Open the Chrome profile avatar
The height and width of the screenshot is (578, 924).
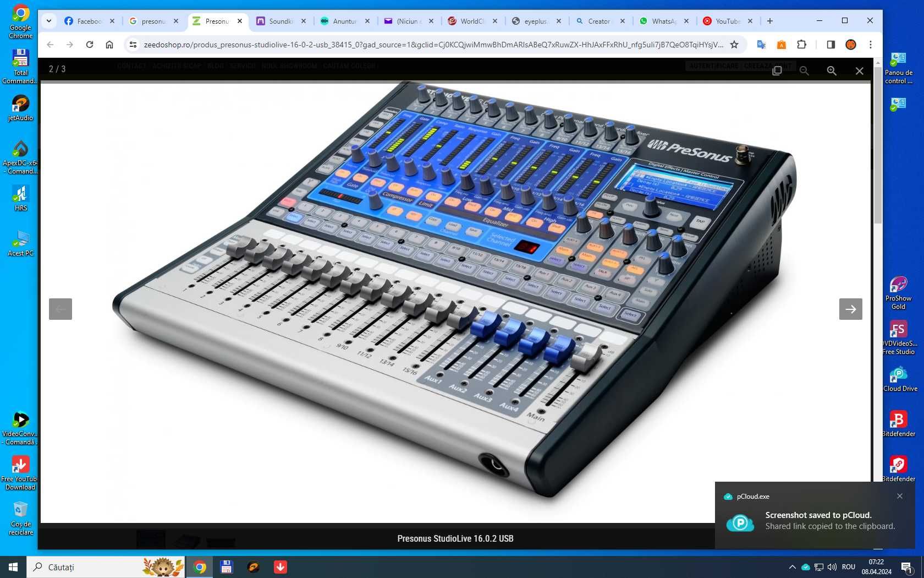(851, 45)
